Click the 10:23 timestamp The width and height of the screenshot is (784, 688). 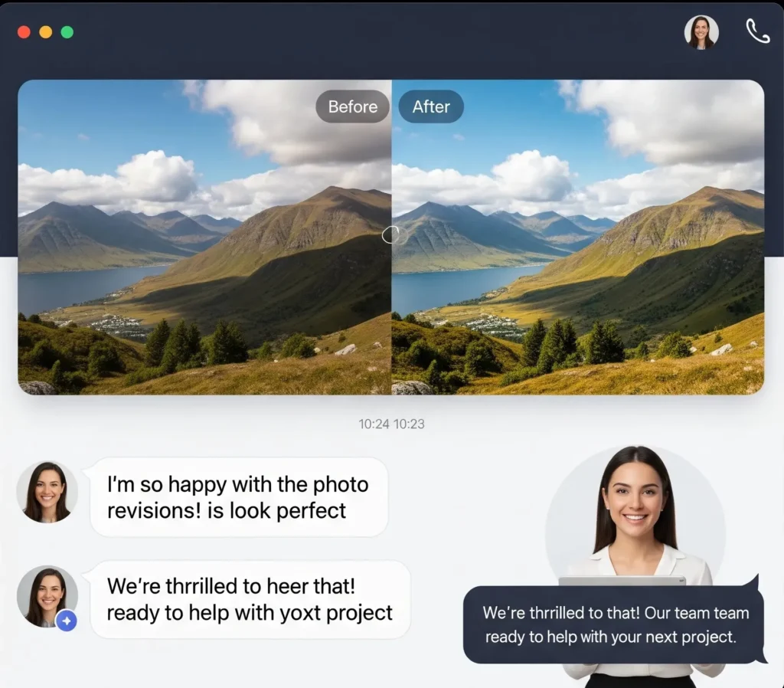point(410,424)
